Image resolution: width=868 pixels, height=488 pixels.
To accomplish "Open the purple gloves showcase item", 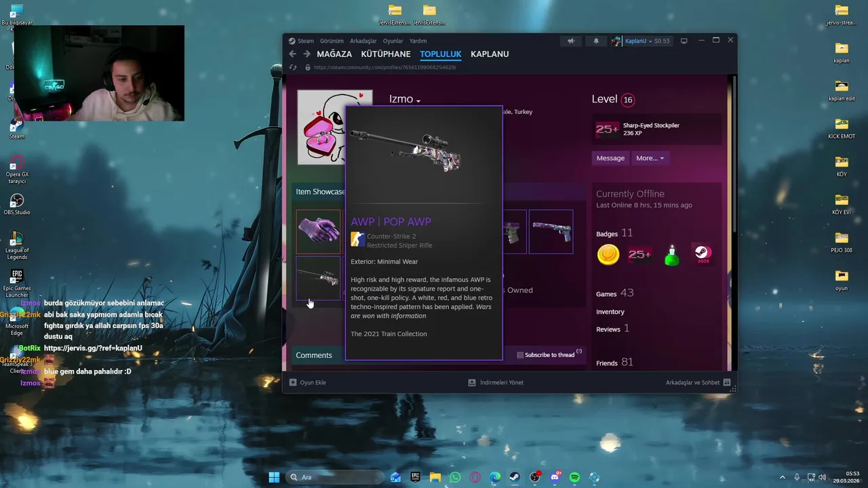I will coord(318,232).
